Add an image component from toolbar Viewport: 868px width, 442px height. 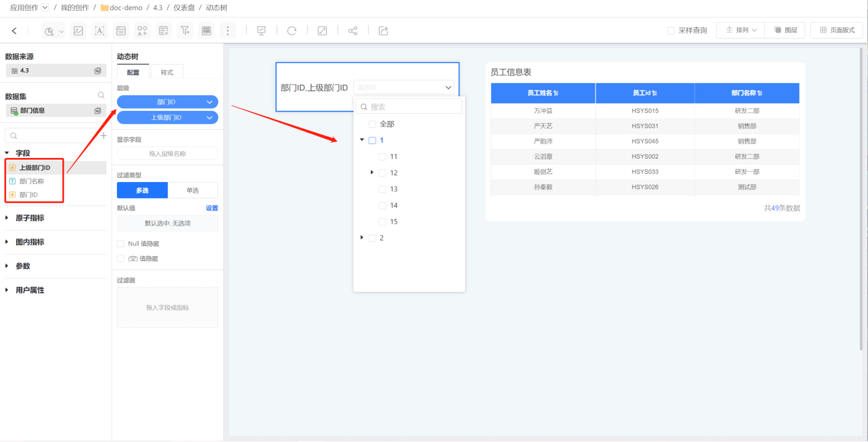point(78,31)
